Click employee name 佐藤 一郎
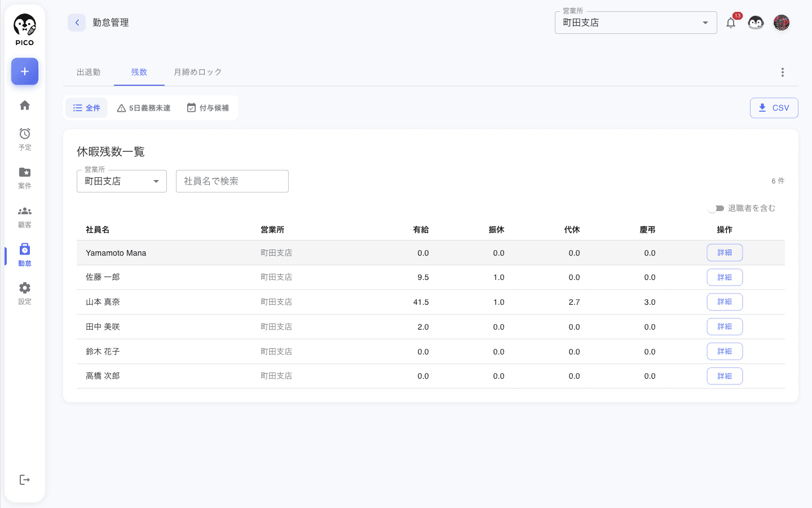The width and height of the screenshot is (812, 508). (x=103, y=277)
